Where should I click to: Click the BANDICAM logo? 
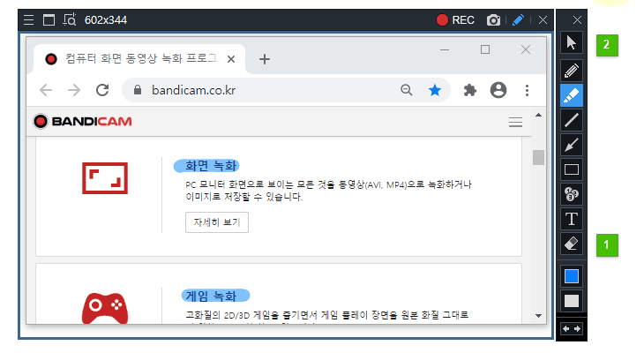point(83,121)
